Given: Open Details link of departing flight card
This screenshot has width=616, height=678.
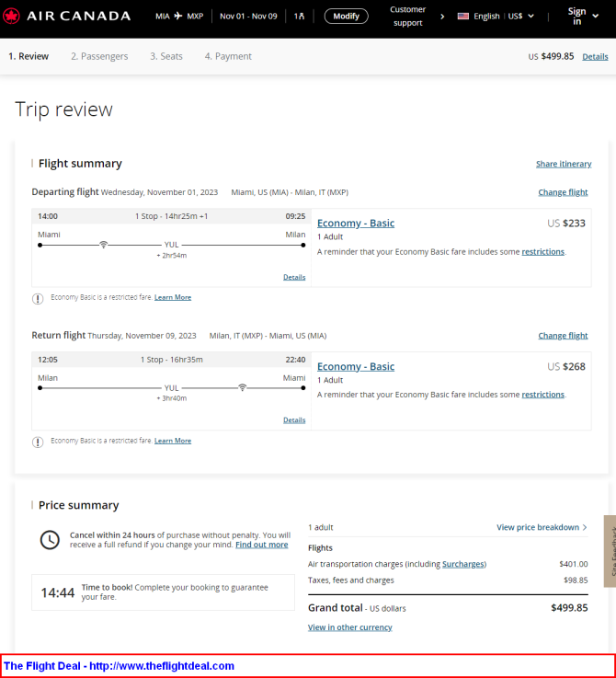Looking at the screenshot, I should 294,277.
